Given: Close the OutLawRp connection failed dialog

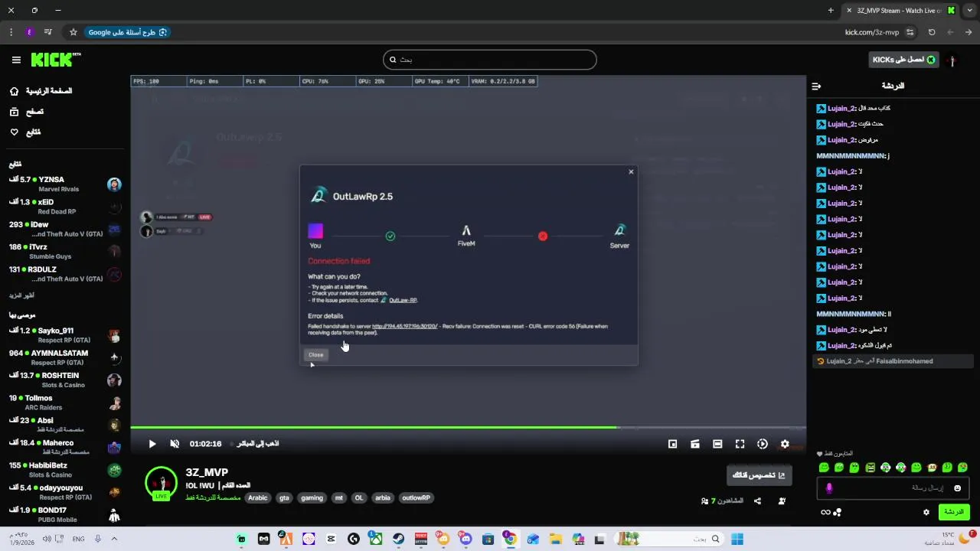Looking at the screenshot, I should coord(631,171).
